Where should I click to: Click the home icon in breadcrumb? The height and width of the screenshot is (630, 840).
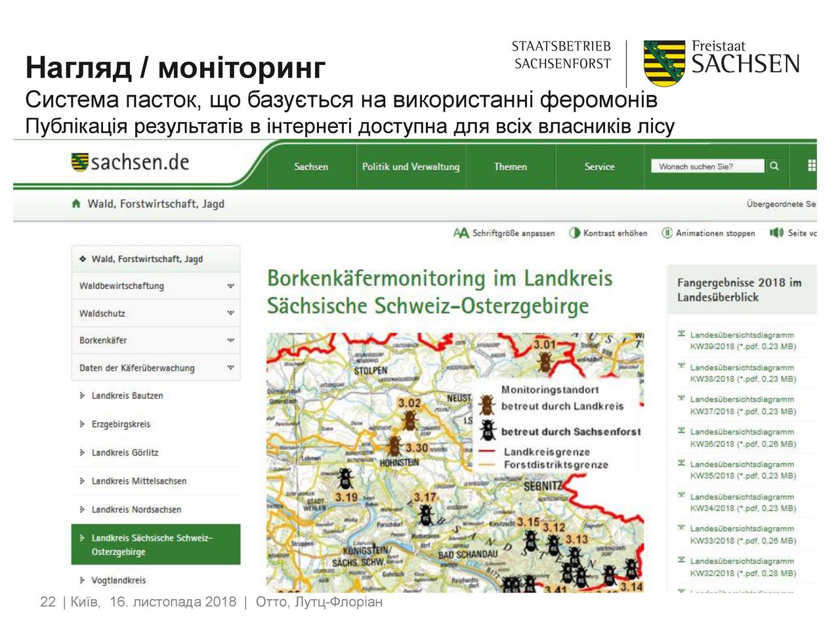click(77, 204)
